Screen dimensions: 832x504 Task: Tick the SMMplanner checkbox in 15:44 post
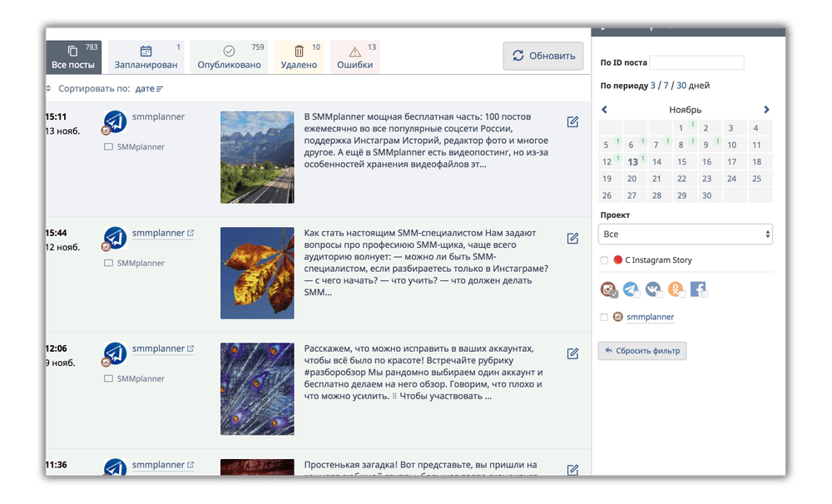pyautogui.click(x=109, y=263)
